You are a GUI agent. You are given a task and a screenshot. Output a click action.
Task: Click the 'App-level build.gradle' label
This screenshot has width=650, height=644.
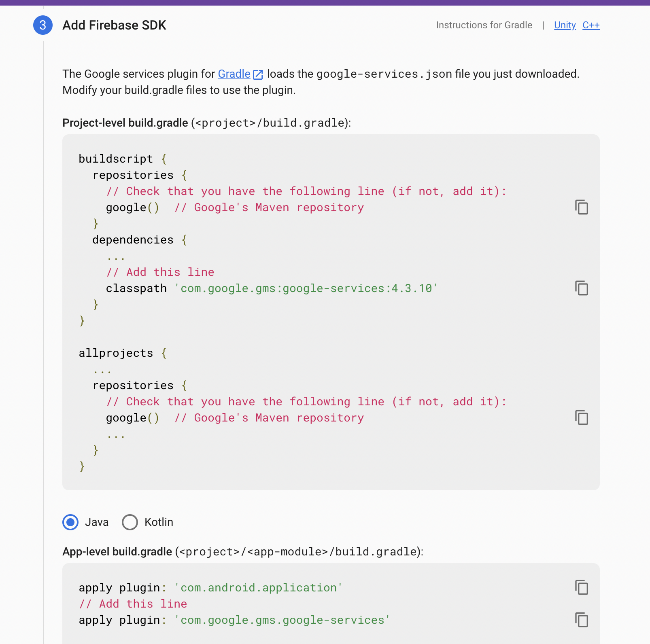[117, 552]
